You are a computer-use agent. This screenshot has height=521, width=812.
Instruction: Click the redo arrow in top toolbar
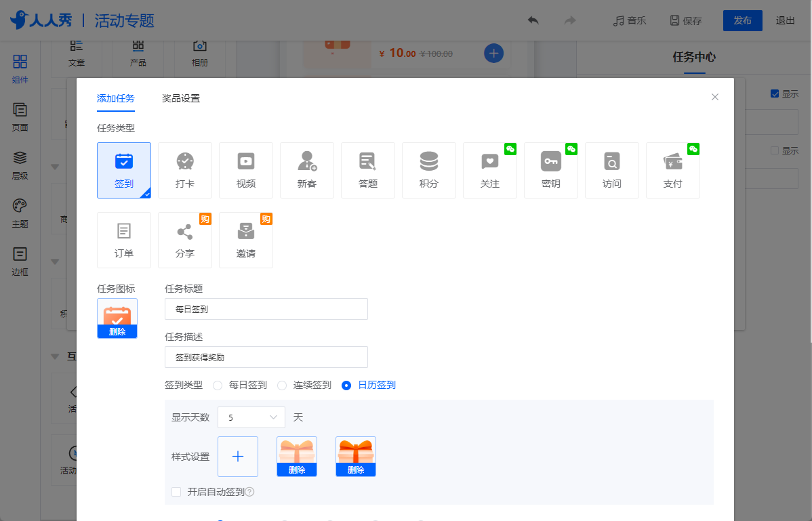pyautogui.click(x=570, y=20)
